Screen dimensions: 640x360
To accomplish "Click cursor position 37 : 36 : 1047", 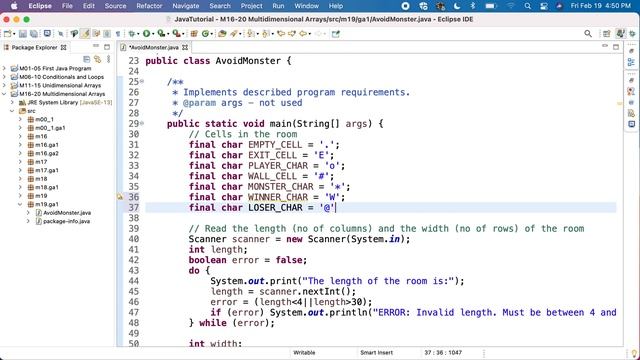I will [x=443, y=353].
